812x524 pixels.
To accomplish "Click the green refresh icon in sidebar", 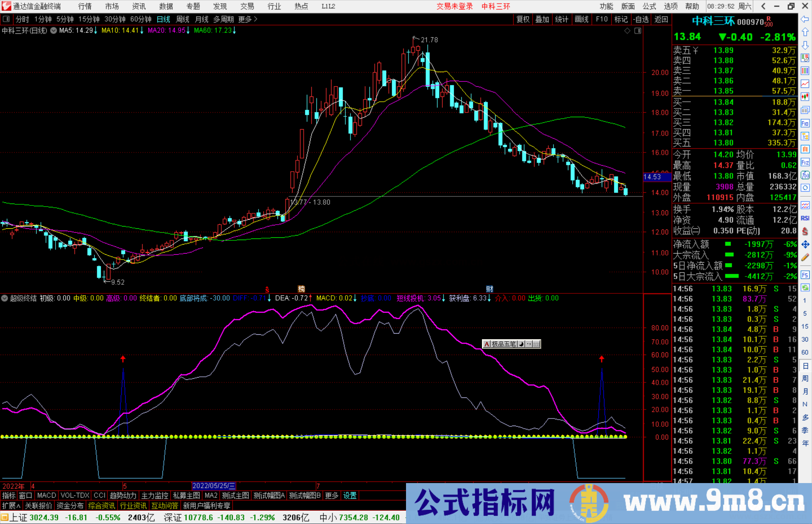I will [805, 288].
